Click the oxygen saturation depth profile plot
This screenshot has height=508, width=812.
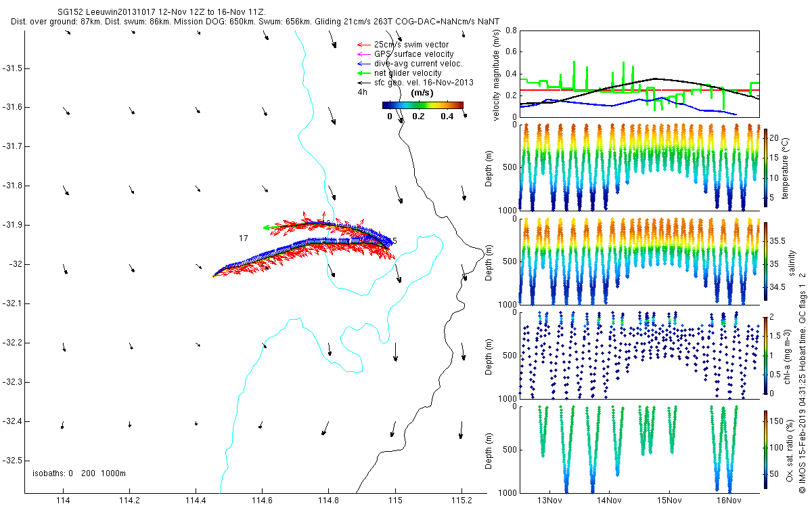(x=639, y=450)
